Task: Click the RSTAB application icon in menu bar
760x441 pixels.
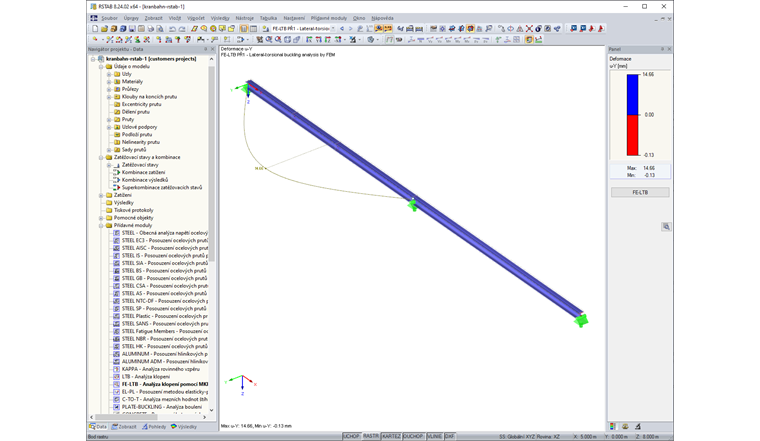Action: pyautogui.click(x=94, y=18)
